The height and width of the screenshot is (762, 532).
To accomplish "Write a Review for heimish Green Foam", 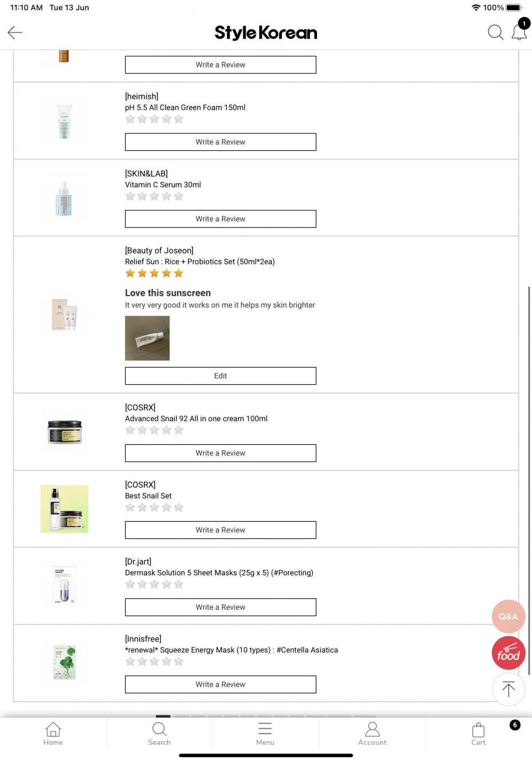I will coord(220,142).
